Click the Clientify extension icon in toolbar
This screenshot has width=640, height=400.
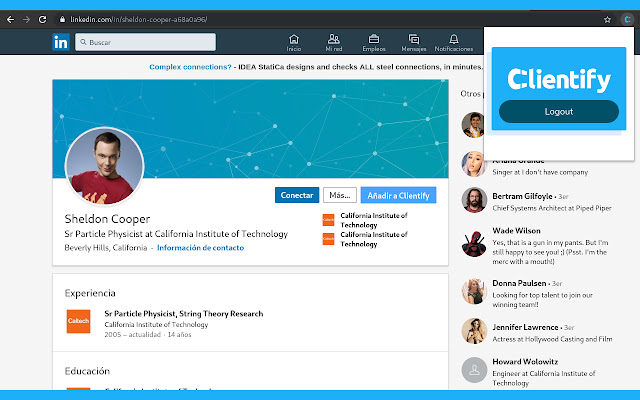(x=627, y=19)
